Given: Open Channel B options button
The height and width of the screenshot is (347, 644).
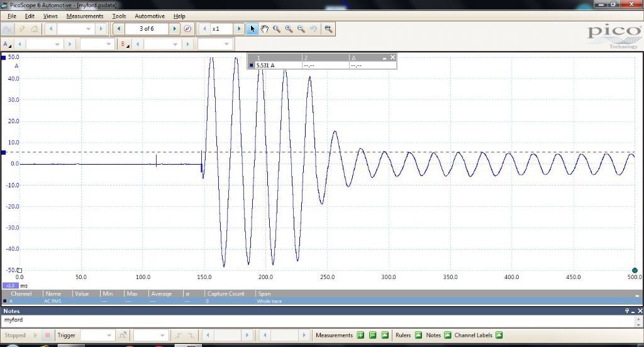Looking at the screenshot, I should (x=125, y=44).
